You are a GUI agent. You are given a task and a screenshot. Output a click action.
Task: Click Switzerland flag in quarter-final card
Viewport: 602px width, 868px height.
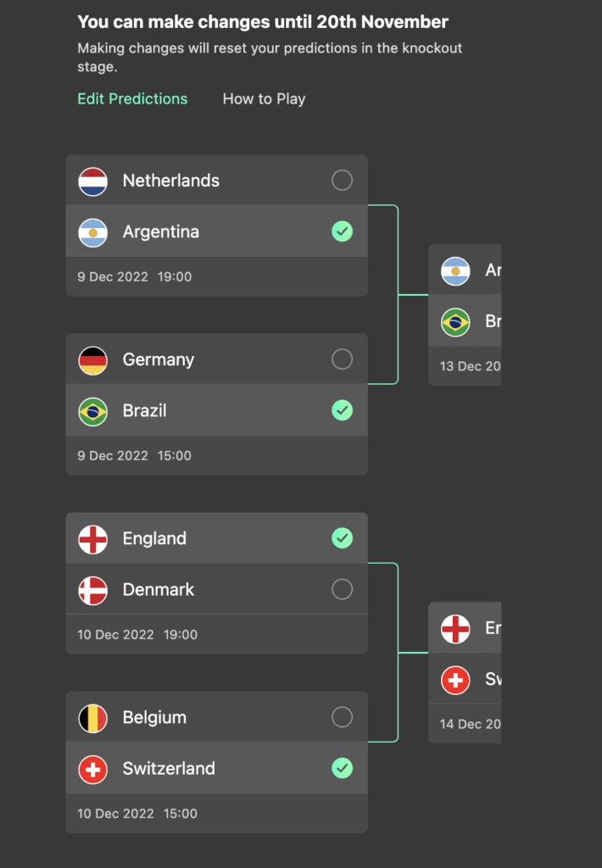(93, 769)
